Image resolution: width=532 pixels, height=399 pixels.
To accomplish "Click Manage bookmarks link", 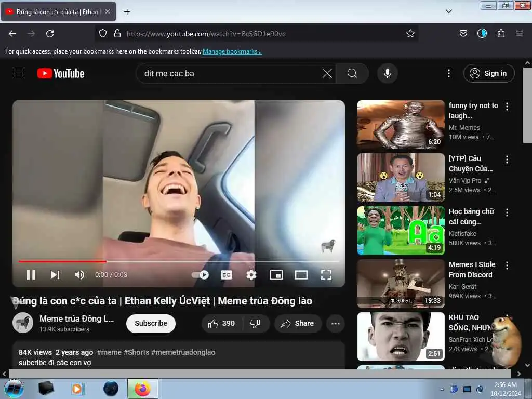I will coord(232,51).
